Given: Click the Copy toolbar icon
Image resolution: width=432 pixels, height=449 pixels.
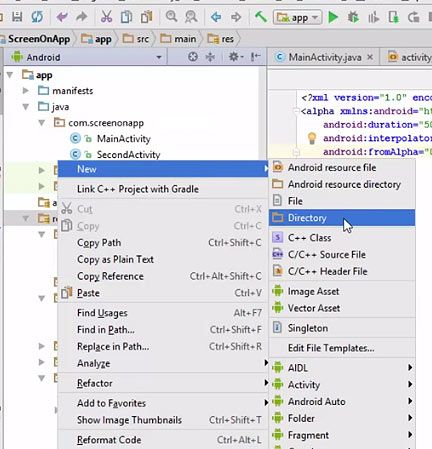Looking at the screenshot, I should (x=126, y=17).
